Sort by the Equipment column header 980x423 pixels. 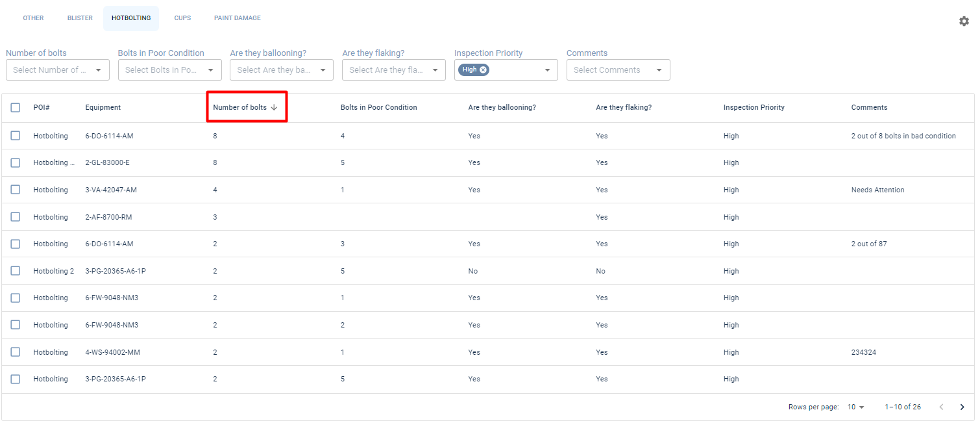(x=103, y=108)
